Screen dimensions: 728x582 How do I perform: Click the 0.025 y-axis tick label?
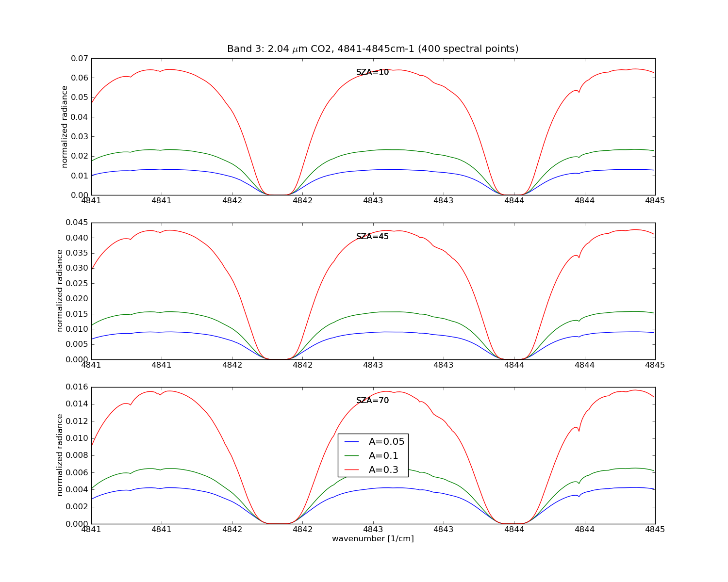tap(77, 283)
